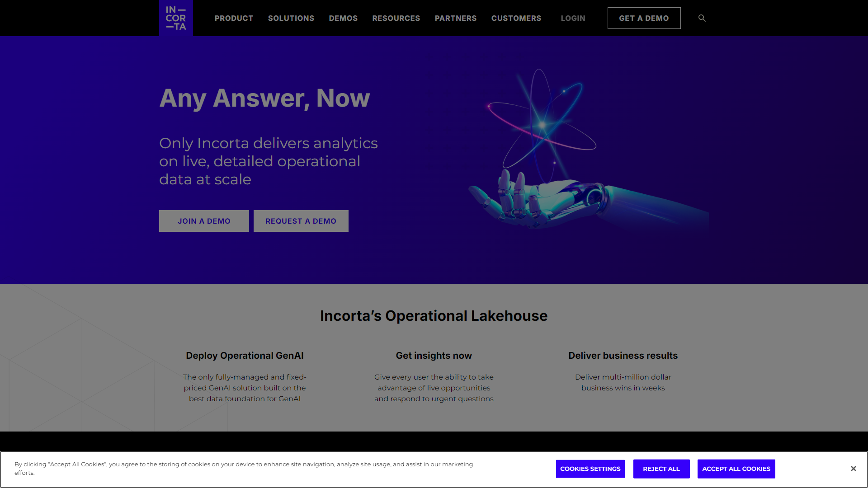Screen dimensions: 868x488
Task: Accept all cookies
Action: click(x=736, y=469)
